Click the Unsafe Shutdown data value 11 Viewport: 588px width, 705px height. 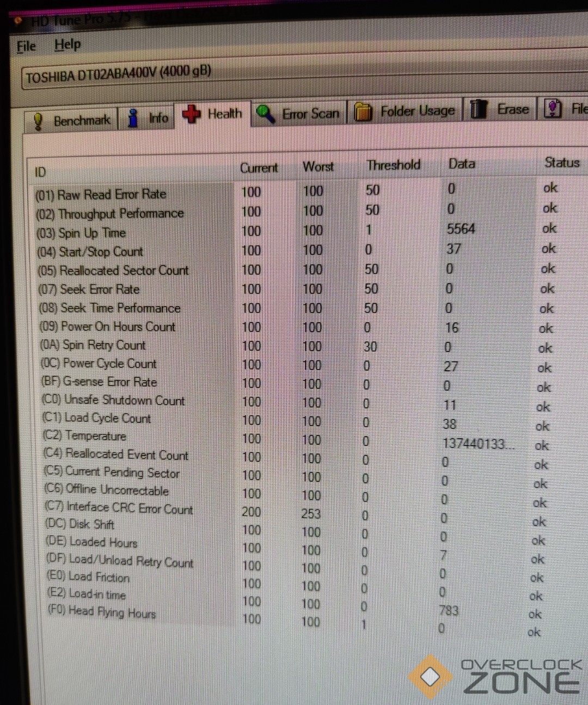tap(450, 406)
